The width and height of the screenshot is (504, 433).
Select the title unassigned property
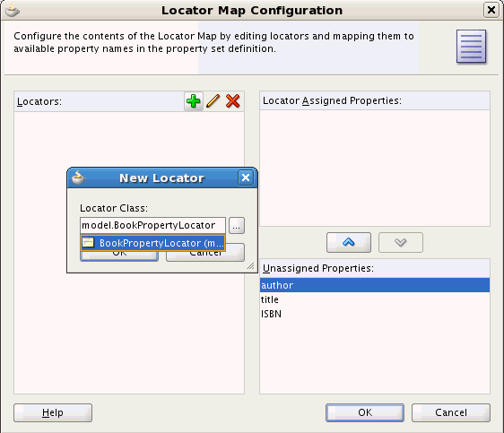[375, 299]
